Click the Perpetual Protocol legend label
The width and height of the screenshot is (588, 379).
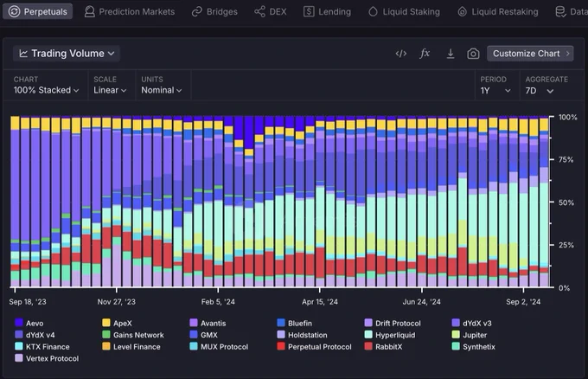pyautogui.click(x=320, y=347)
